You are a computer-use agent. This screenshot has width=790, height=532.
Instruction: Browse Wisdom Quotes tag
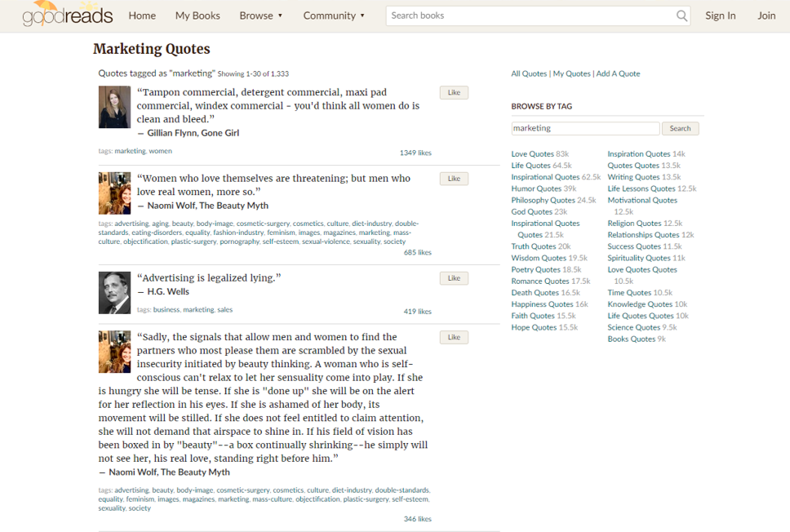[x=539, y=259]
